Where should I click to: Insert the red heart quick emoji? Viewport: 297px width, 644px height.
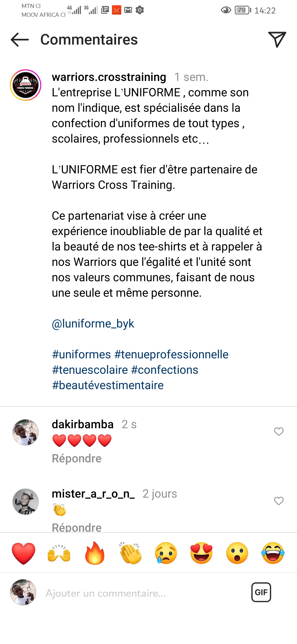[24, 553]
